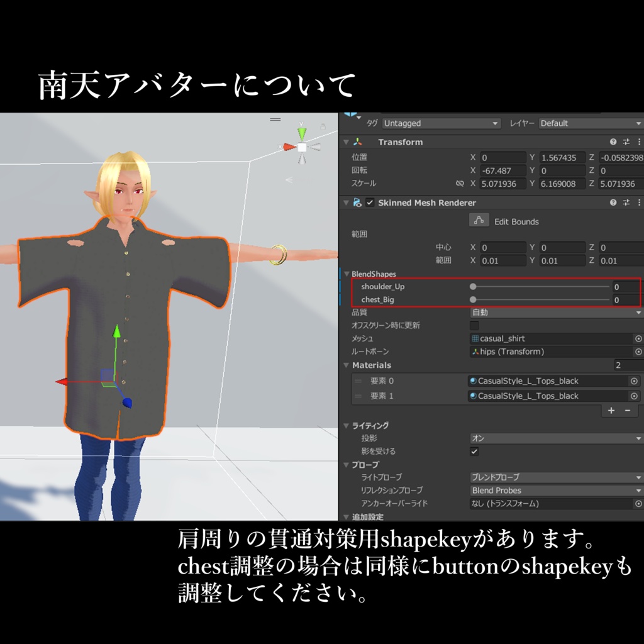Open Skinned Mesh Renderer three-dot menu
644x644 pixels.
click(639, 203)
